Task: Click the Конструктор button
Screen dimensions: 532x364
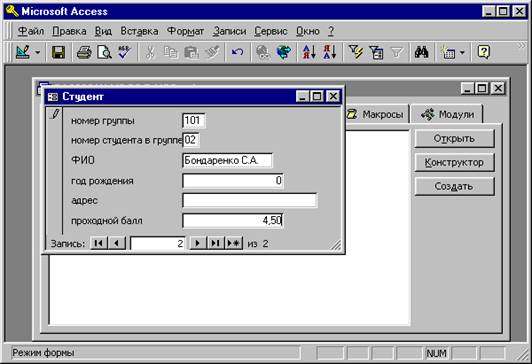Action: point(454,162)
